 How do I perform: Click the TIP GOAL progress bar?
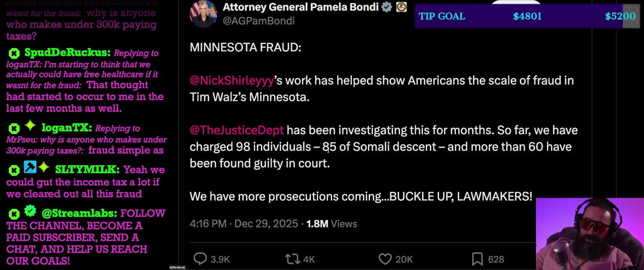(x=527, y=16)
